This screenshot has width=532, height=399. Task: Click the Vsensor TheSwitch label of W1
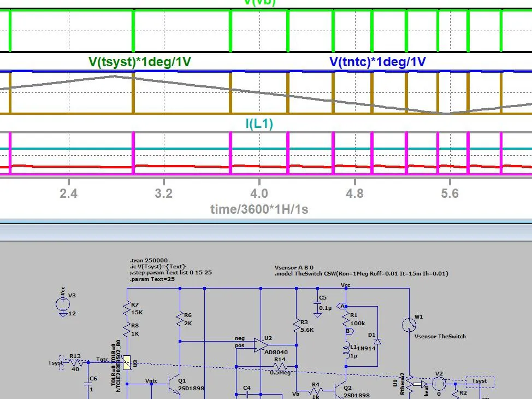pos(440,337)
